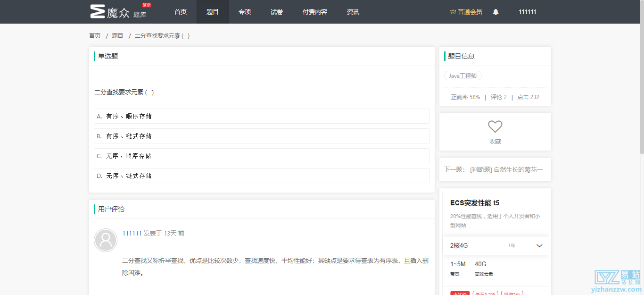The image size is (644, 295).
Task: Select answer A 有序、顺序存储
Action: click(262, 116)
